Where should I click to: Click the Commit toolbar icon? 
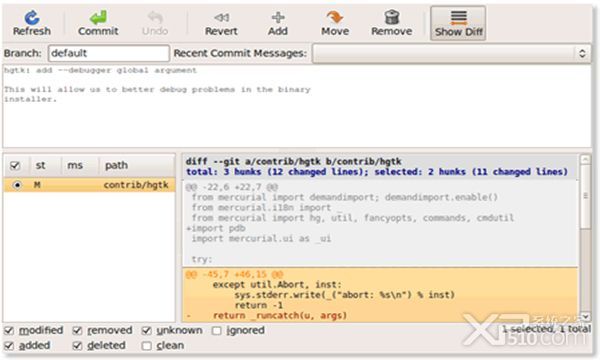[98, 23]
